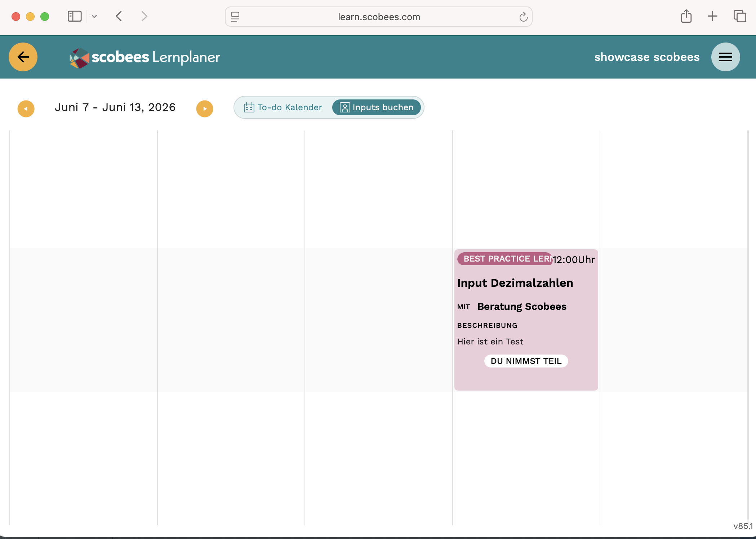Go to the previous week

26,108
